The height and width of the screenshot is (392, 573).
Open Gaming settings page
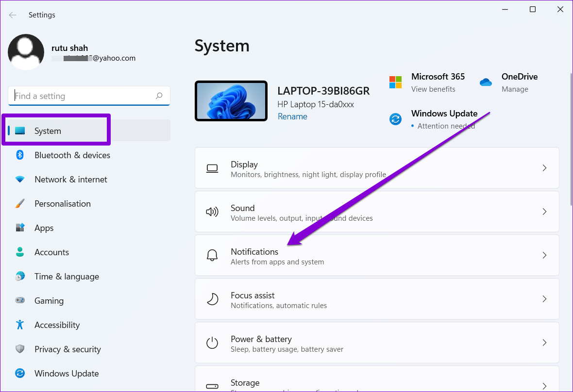click(89, 301)
